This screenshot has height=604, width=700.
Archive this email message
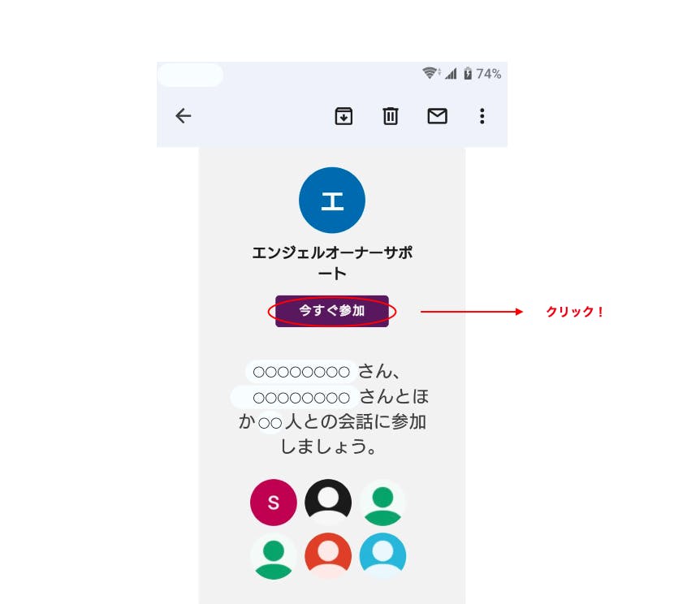(344, 116)
